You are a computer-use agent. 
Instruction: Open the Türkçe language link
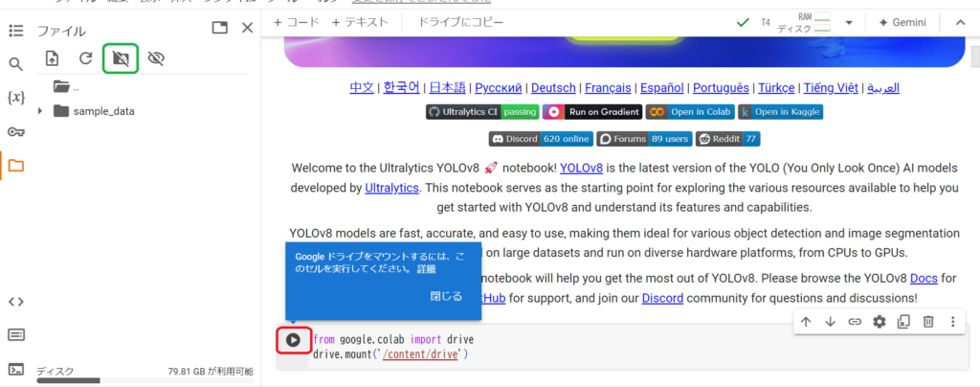(x=776, y=87)
